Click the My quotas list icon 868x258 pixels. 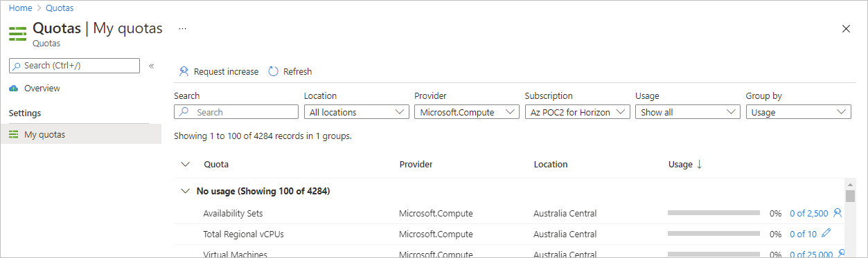click(x=14, y=135)
